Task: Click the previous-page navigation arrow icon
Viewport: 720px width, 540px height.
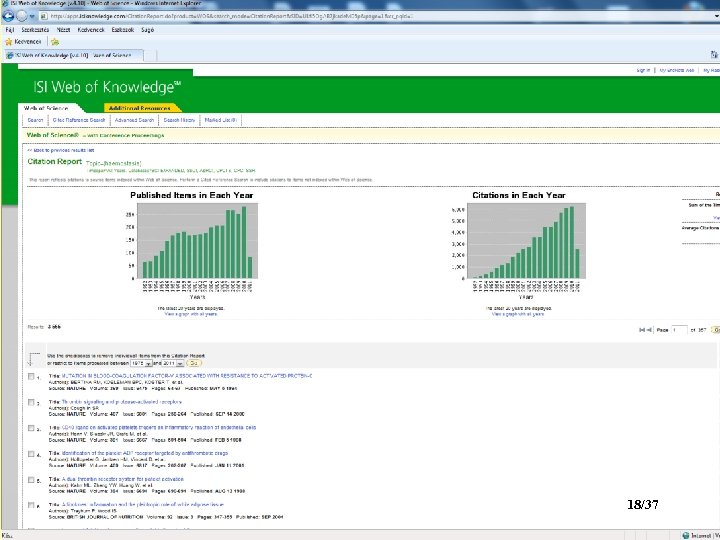Action: [x=649, y=330]
